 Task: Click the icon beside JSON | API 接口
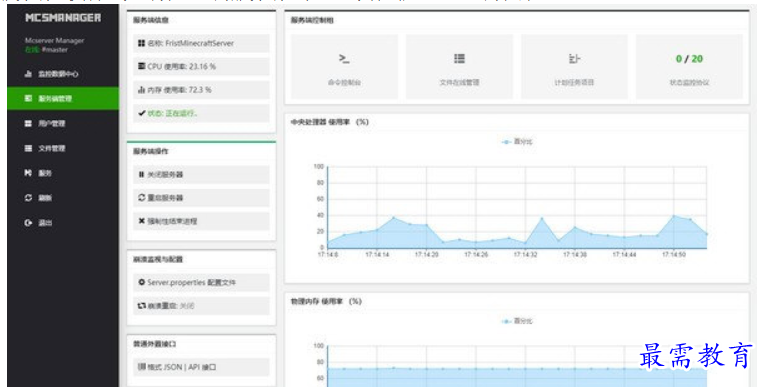[141, 367]
